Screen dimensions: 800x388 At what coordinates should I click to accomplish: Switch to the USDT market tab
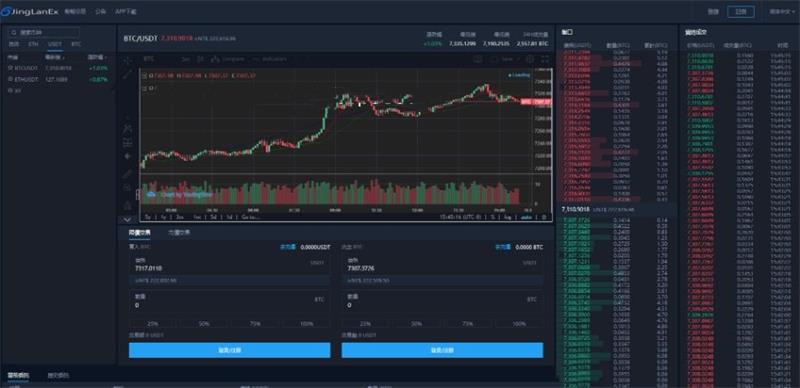tap(55, 44)
